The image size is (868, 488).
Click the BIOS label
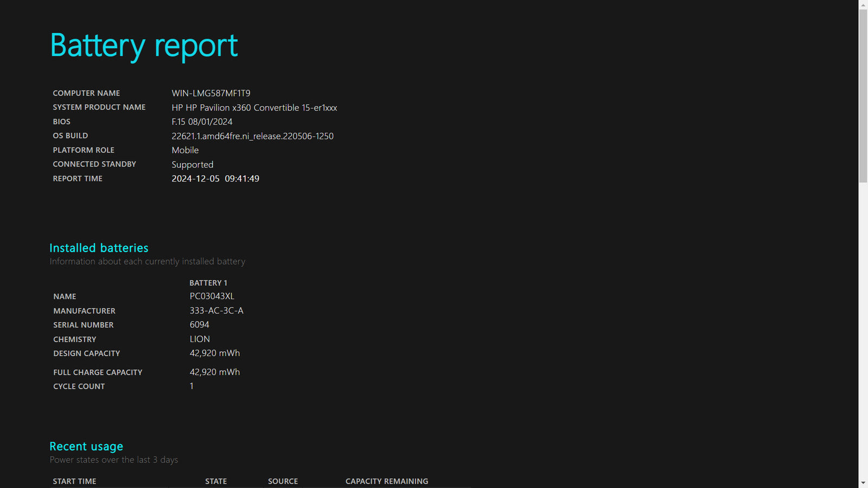[61, 121]
